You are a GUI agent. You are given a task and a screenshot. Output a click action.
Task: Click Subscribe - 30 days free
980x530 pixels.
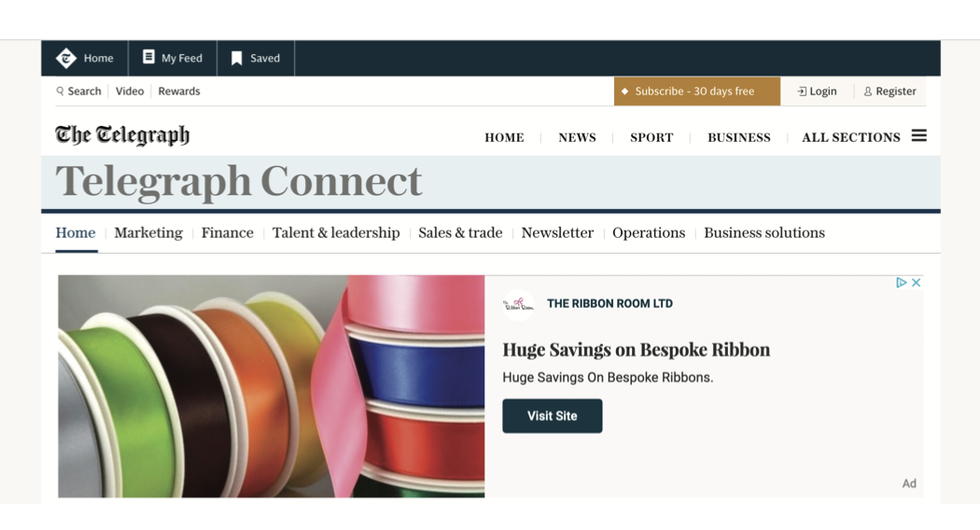pos(697,91)
